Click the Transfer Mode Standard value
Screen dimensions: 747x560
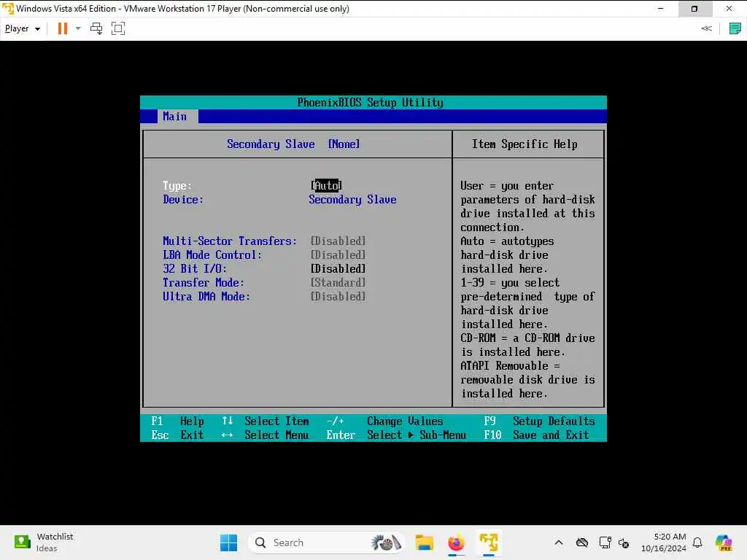click(338, 282)
